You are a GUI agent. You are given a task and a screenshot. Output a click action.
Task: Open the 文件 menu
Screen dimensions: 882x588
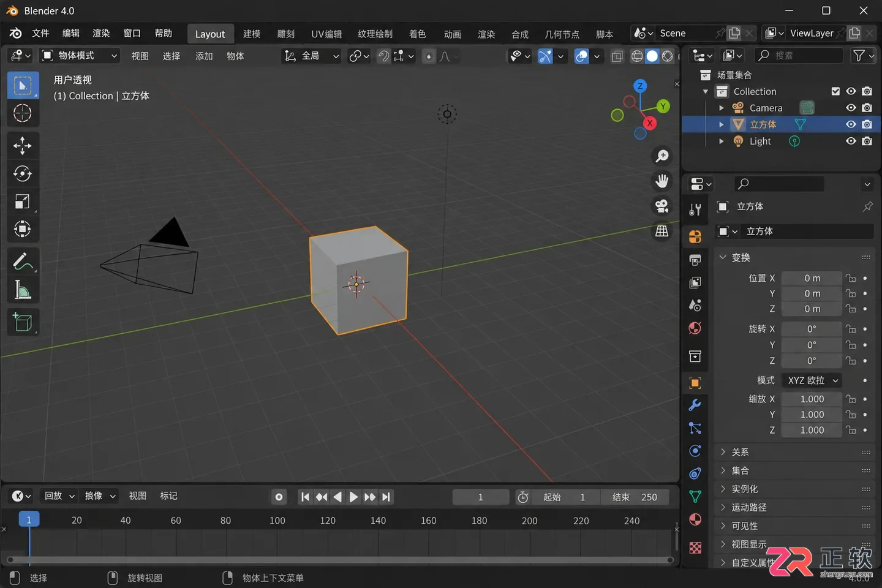(40, 33)
